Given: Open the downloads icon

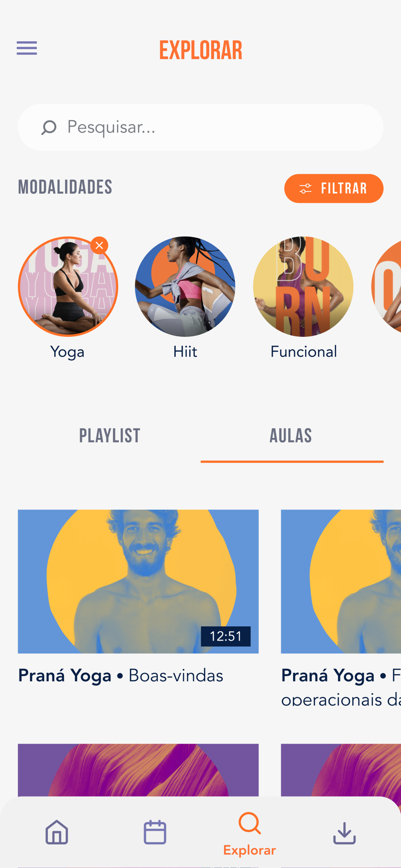Looking at the screenshot, I should [345, 833].
